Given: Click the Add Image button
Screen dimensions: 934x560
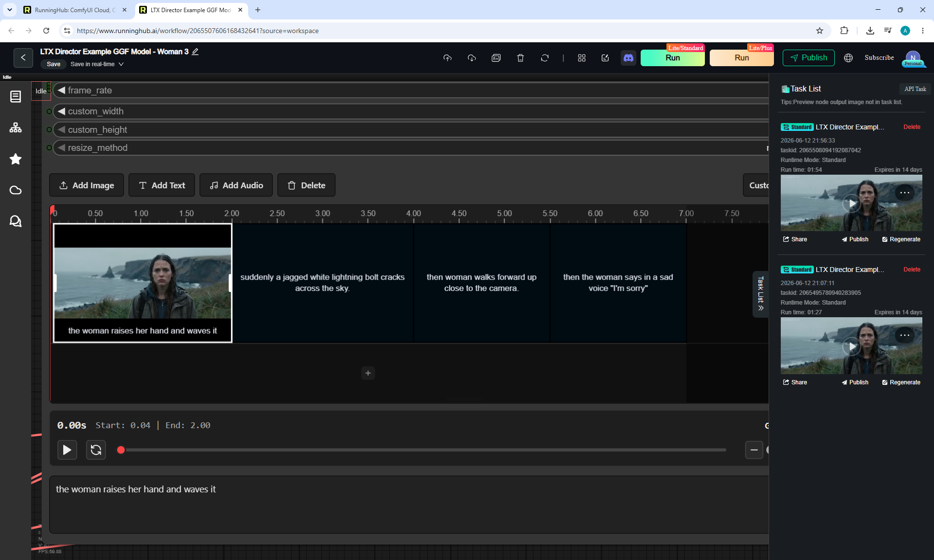Looking at the screenshot, I should pos(87,185).
